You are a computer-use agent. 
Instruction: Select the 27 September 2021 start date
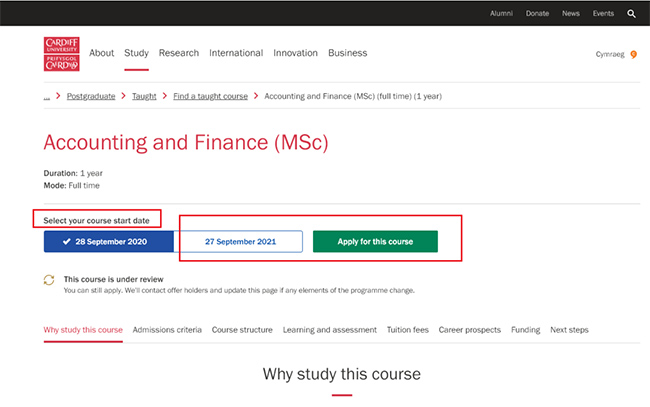(240, 242)
